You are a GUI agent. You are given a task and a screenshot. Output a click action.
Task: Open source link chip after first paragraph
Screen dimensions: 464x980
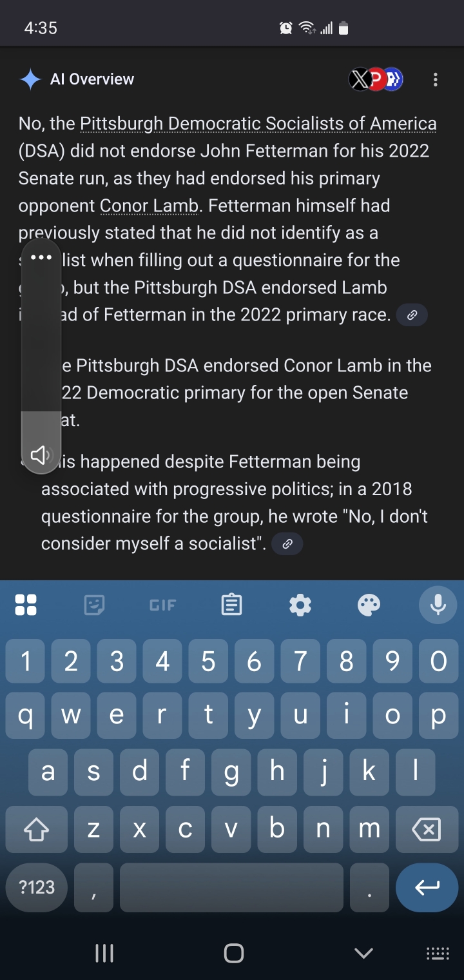(x=412, y=315)
